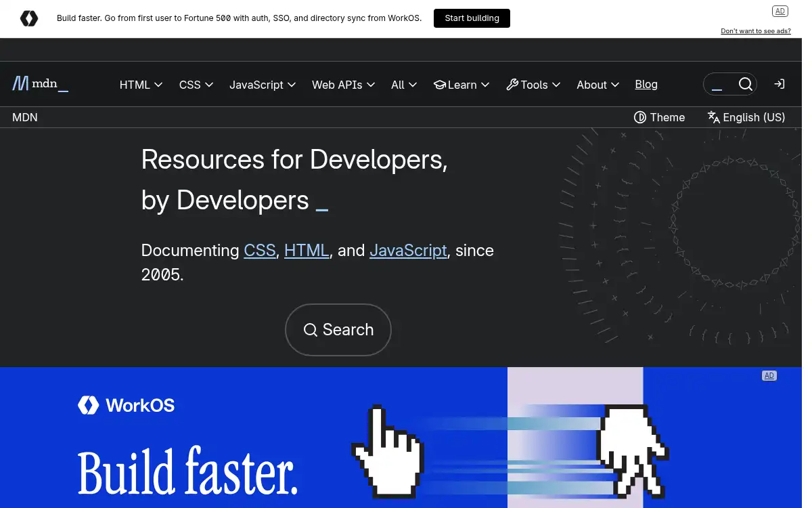Expand the All navigation menu
812x508 pixels.
[404, 85]
